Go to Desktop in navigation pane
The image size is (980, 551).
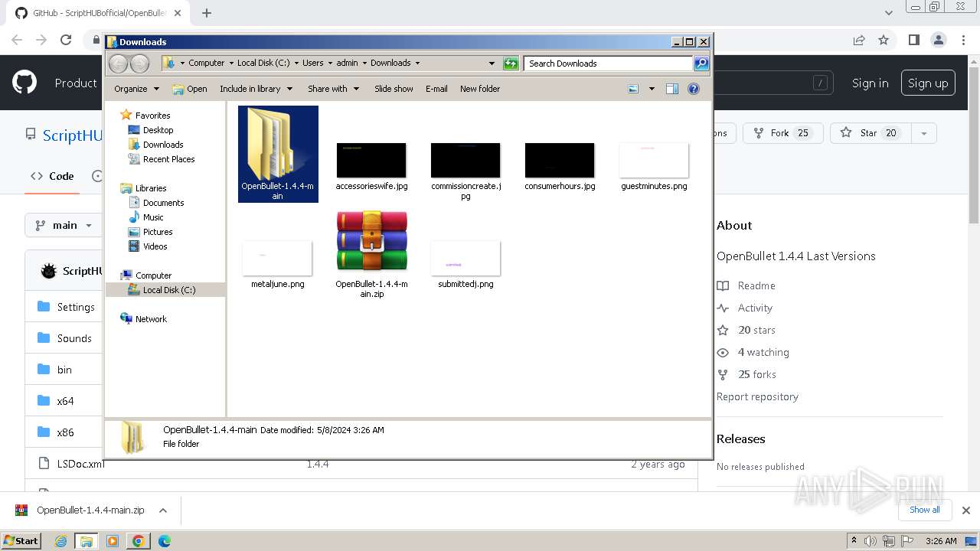(158, 130)
